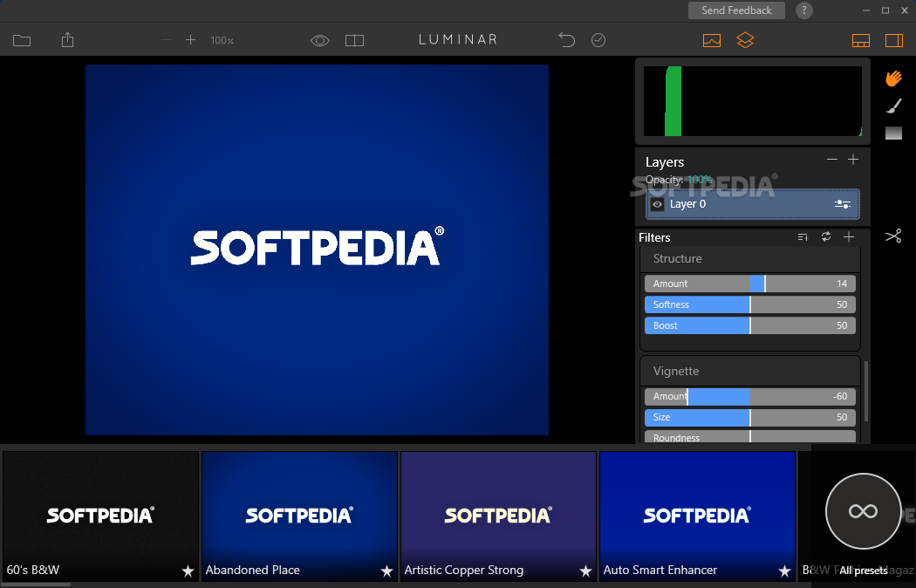Toggle the layers panel icon

tap(745, 40)
